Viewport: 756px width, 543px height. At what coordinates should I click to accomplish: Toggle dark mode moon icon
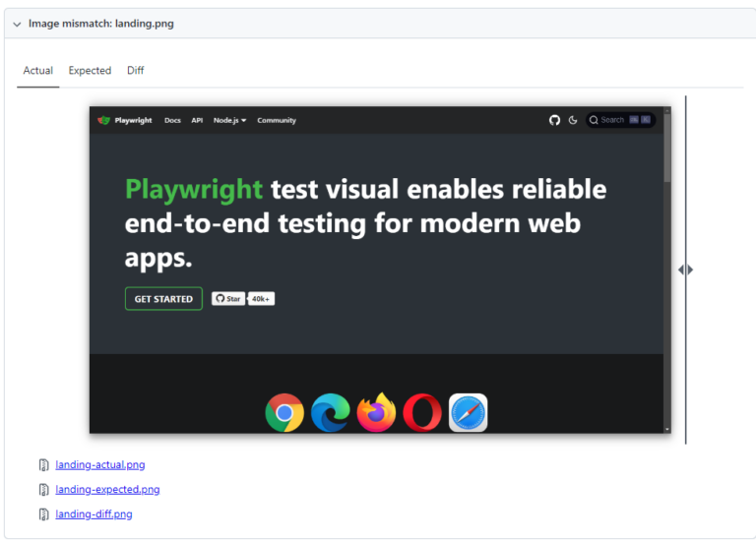pos(573,120)
